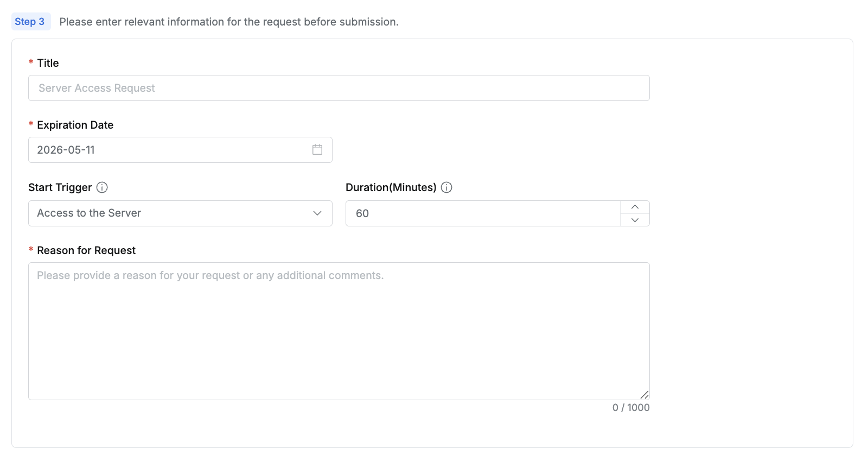Click the textarea resize handle
This screenshot has width=868, height=455.
tap(644, 395)
